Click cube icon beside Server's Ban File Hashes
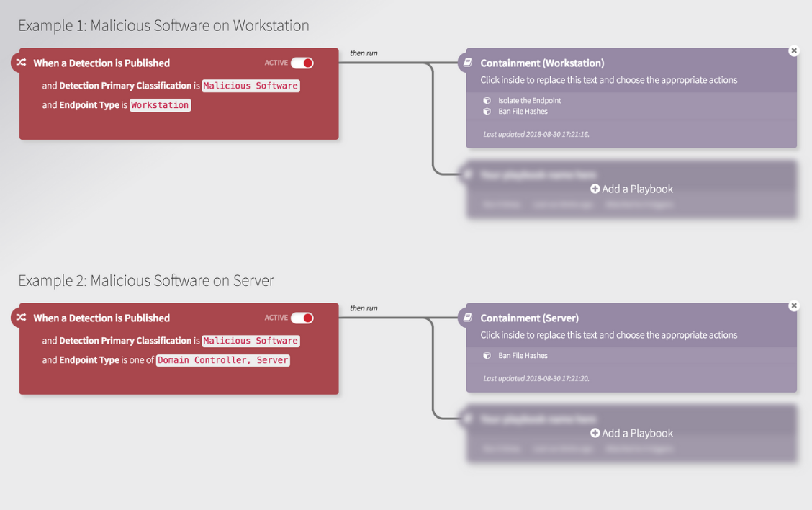The image size is (812, 510). (x=487, y=356)
